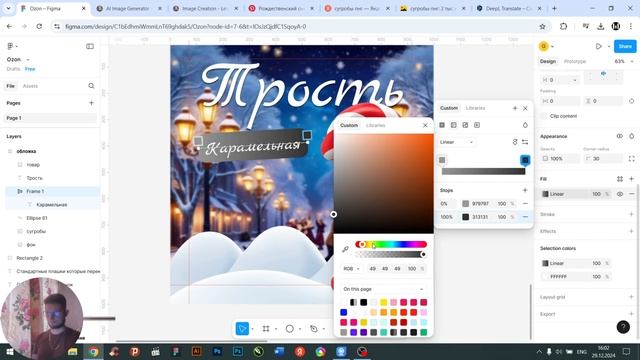Open the 63% zoom level dropdown
Image resolution: width=640 pixels, height=360 pixels.
pos(624,61)
